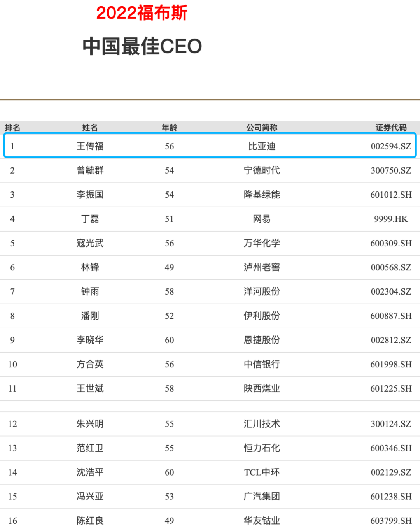Select company 伊利股份

coord(262,315)
